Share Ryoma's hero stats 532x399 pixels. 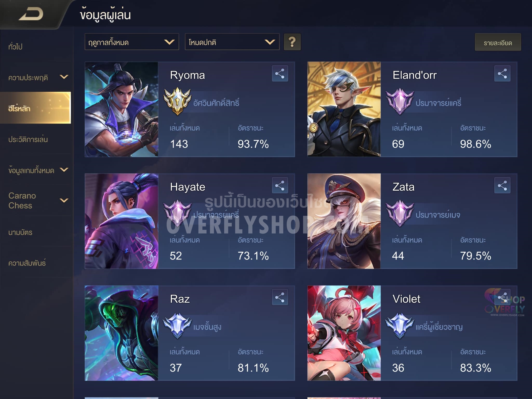pyautogui.click(x=280, y=74)
